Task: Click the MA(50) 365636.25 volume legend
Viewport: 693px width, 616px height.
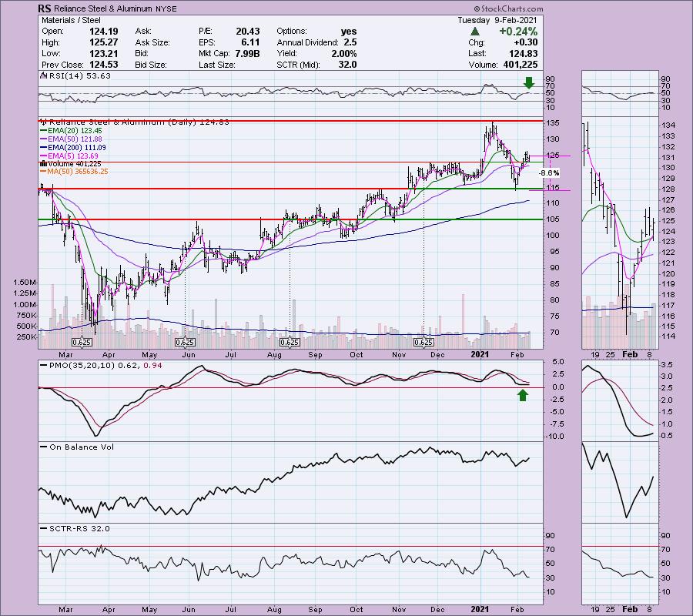Action: (74, 172)
